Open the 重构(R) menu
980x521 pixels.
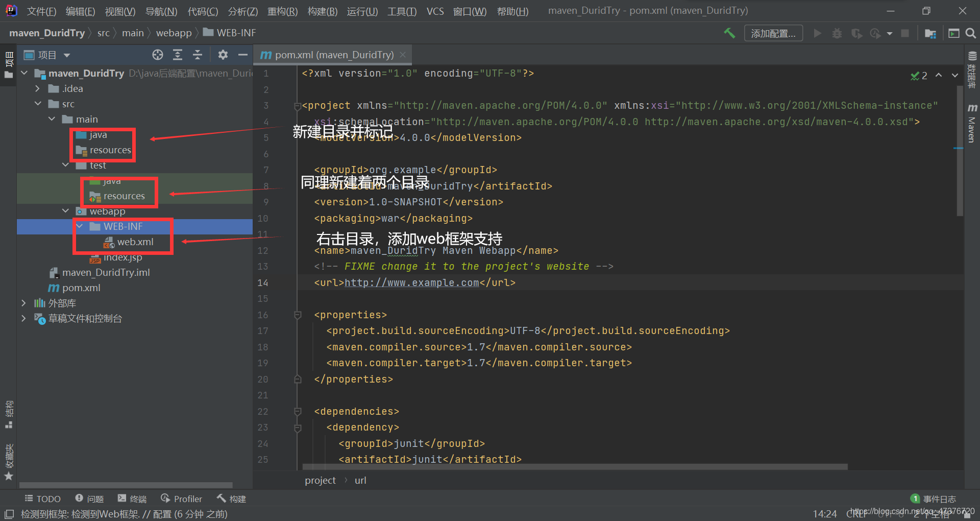click(x=283, y=11)
